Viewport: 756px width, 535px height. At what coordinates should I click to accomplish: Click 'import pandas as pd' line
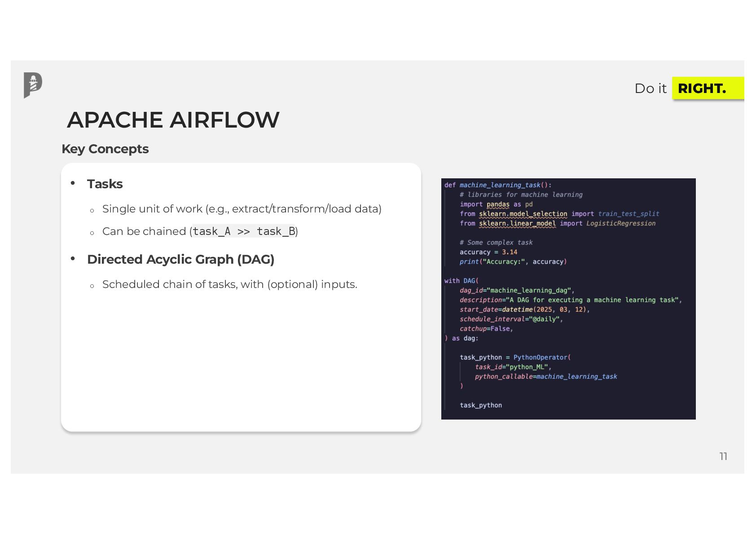496,204
